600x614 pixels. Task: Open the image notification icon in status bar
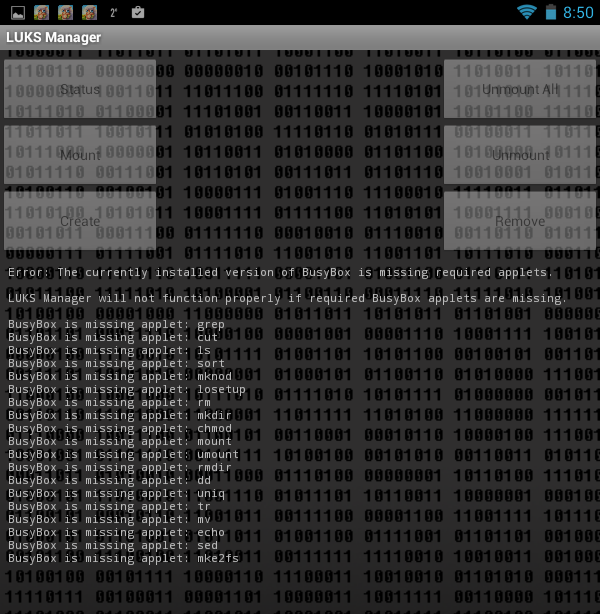[x=18, y=13]
